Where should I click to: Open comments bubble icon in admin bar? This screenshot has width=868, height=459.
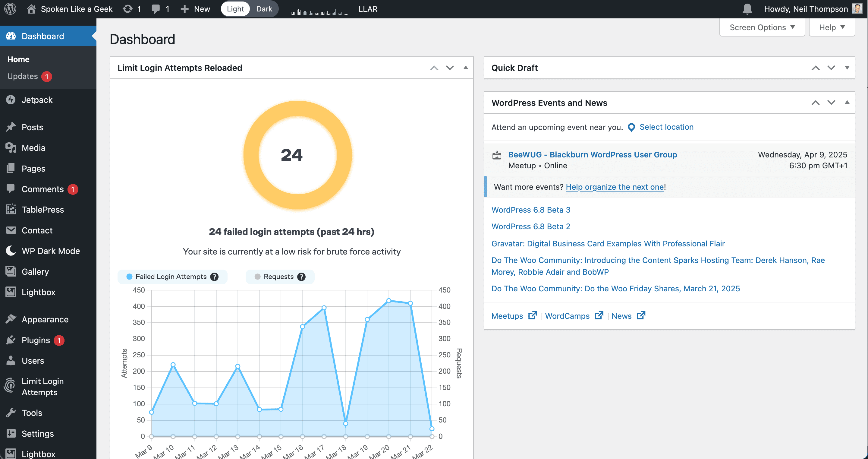(x=156, y=9)
